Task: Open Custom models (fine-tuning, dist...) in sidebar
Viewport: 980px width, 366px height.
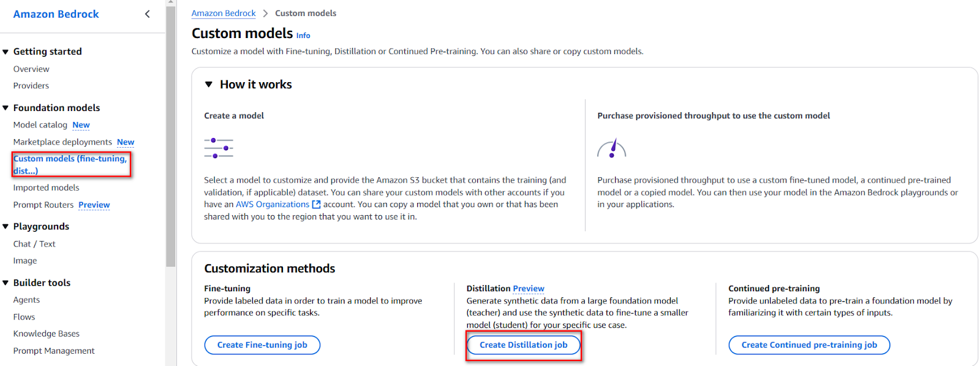Action: pyautogui.click(x=70, y=164)
